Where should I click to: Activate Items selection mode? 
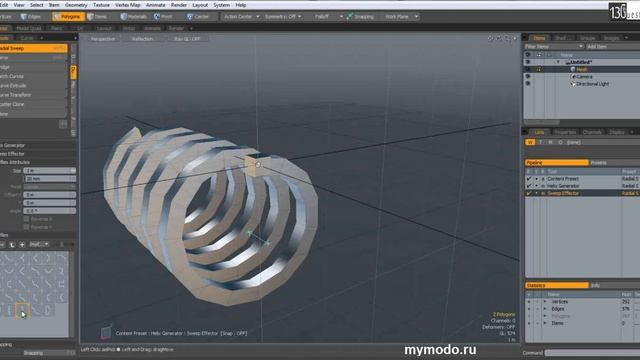pos(97,17)
